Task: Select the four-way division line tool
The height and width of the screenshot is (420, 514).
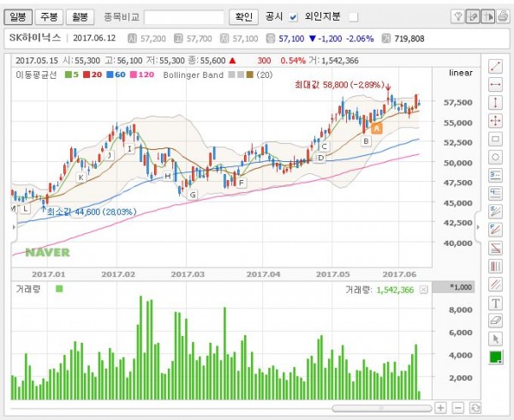Action: [495, 194]
